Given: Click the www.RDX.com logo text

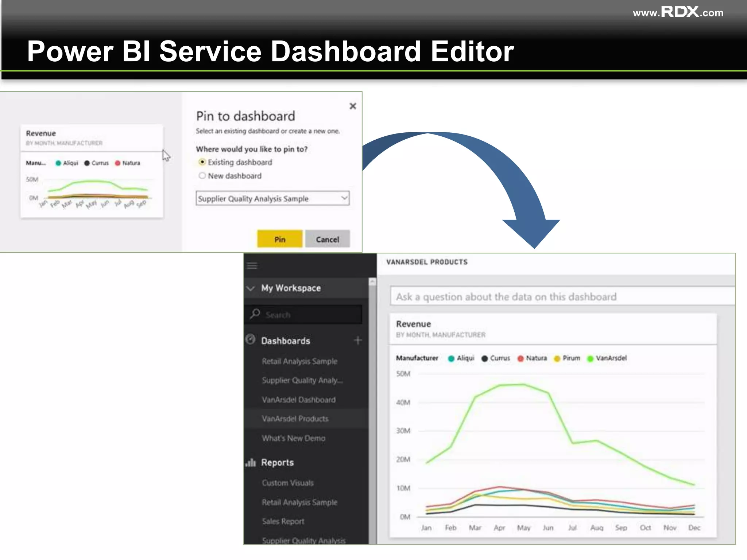Looking at the screenshot, I should (678, 12).
